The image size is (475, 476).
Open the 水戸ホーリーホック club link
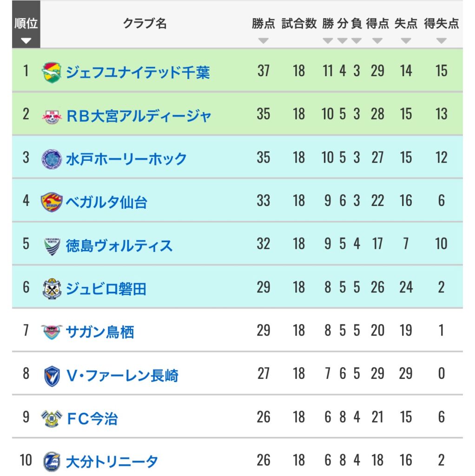[x=126, y=159]
